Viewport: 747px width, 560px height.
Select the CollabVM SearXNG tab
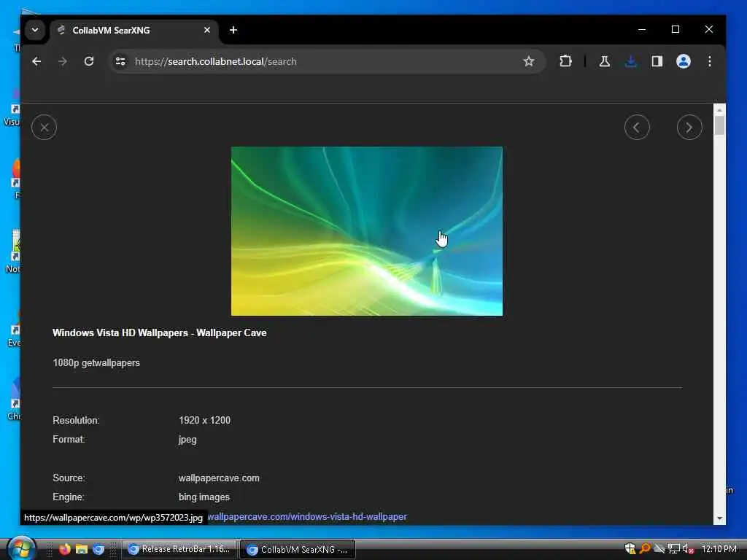134,31
